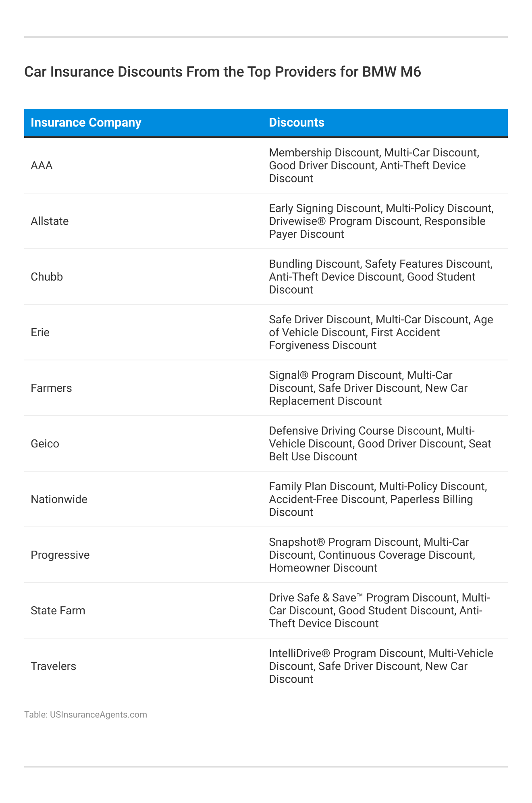
Task: Click Progressive's Snapshot Program discounts text
Action: click(x=372, y=555)
